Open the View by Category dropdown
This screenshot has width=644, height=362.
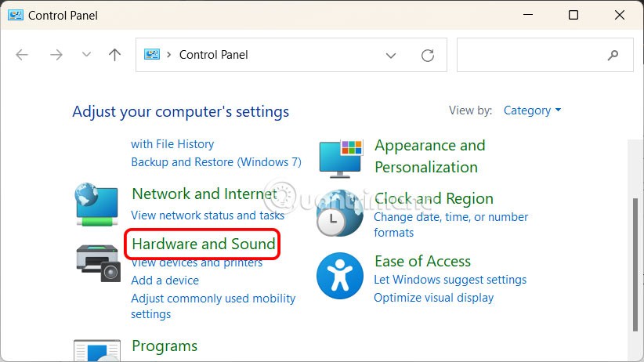point(533,110)
